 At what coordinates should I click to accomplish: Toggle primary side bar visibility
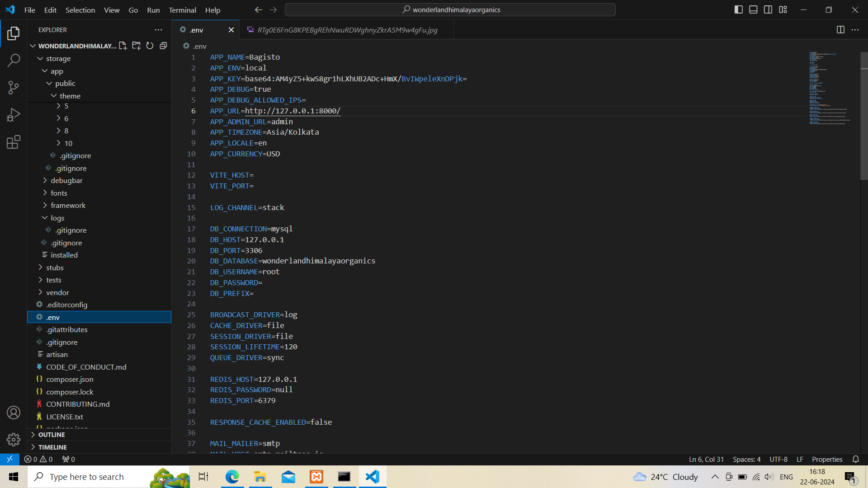(x=739, y=9)
